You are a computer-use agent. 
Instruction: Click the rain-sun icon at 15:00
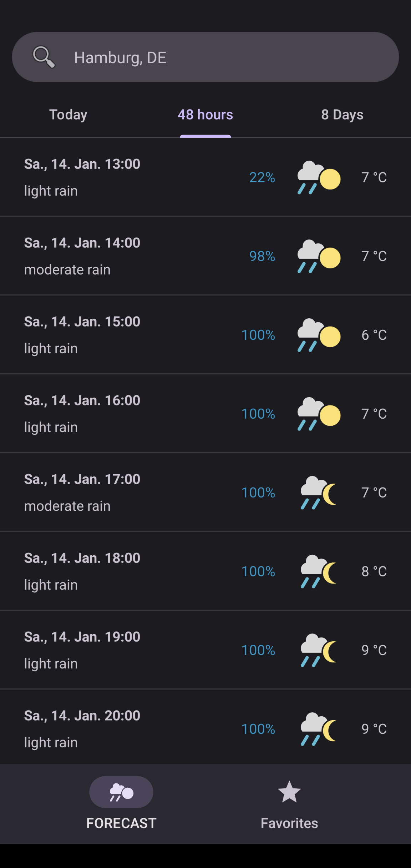point(319,335)
